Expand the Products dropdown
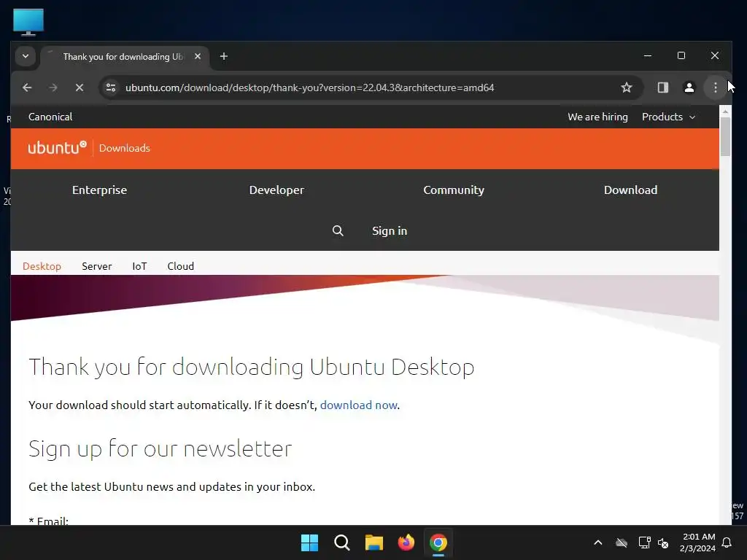 point(668,117)
